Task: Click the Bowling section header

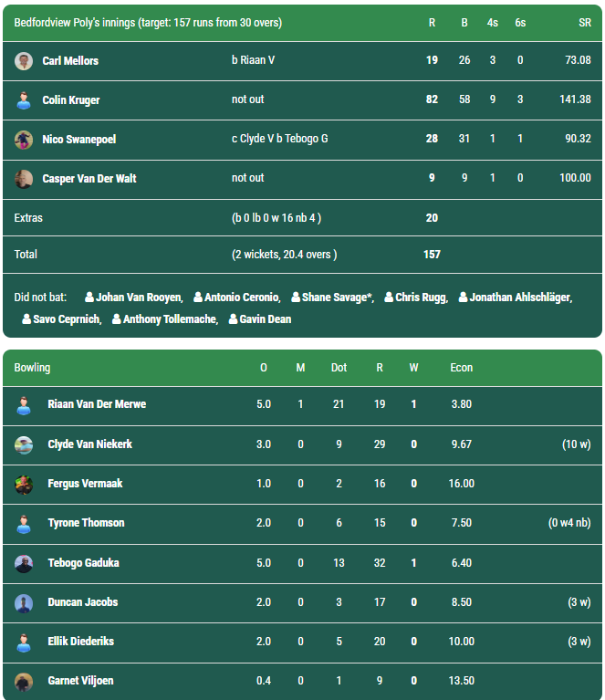Action: point(33,368)
